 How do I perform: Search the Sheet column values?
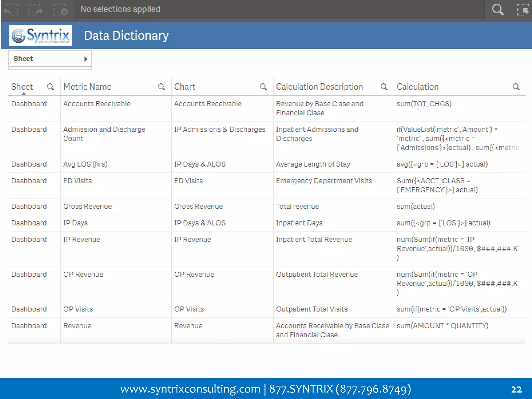(50, 87)
